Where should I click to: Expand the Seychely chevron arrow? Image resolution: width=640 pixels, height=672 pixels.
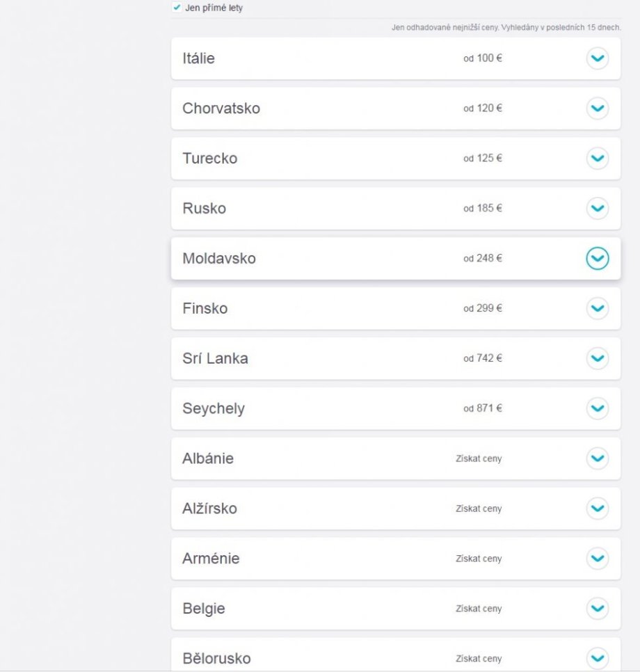pos(597,408)
